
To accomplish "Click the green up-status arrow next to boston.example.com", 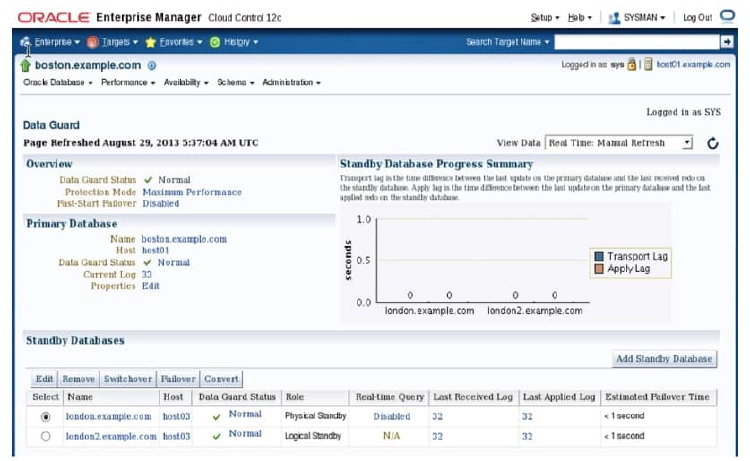I will coord(25,66).
